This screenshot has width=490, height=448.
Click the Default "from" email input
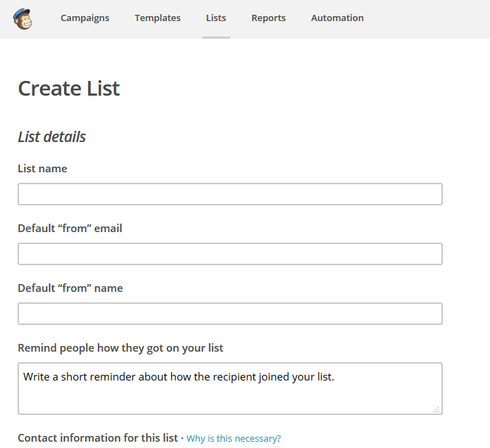(x=230, y=254)
